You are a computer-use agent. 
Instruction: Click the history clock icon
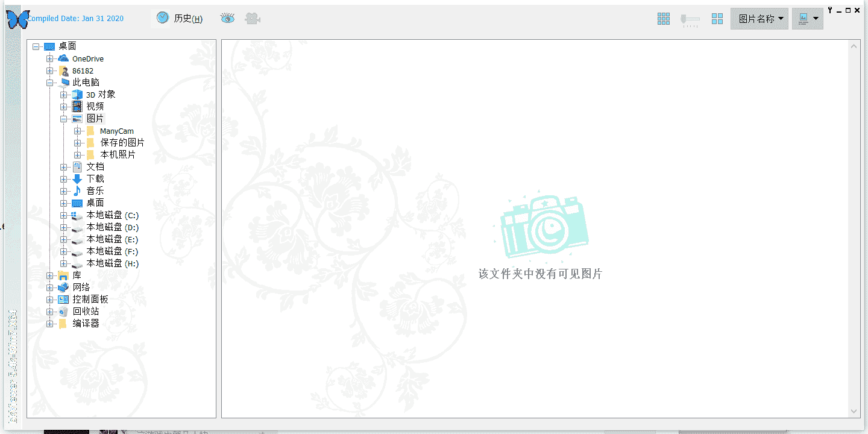point(163,18)
